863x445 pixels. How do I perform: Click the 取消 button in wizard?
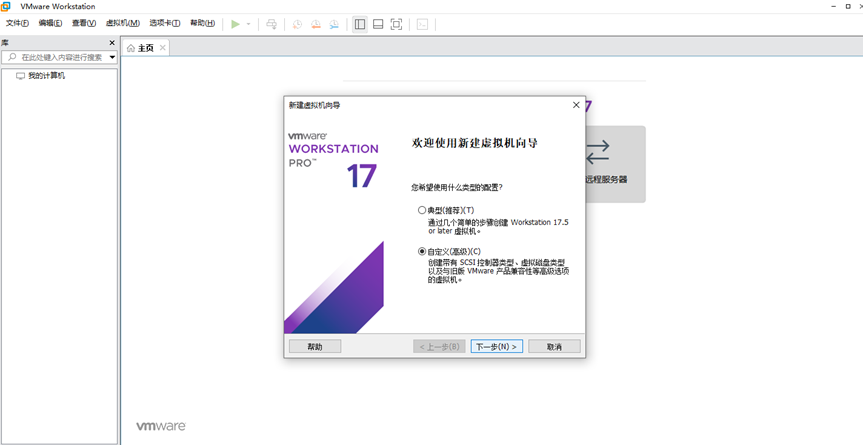click(x=554, y=347)
